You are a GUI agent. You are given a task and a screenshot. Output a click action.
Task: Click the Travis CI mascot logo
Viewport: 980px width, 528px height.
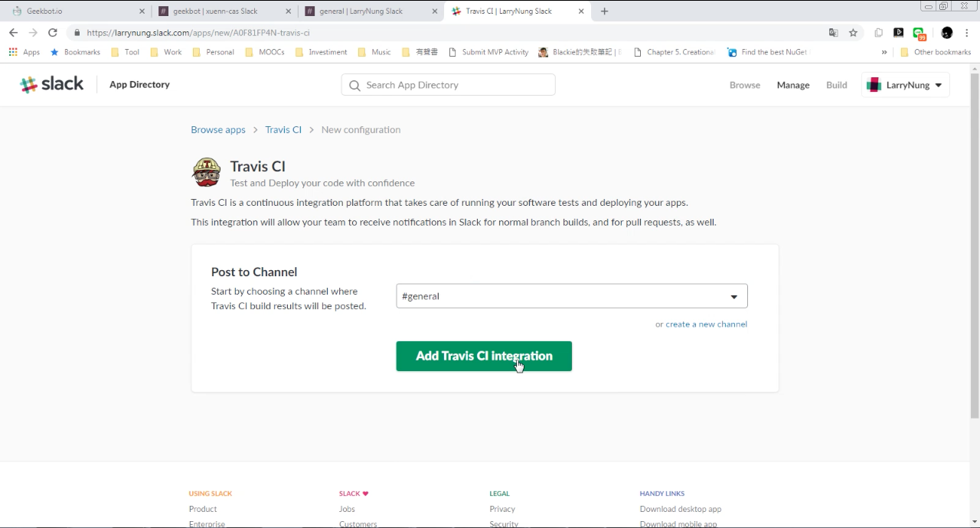[206, 173]
